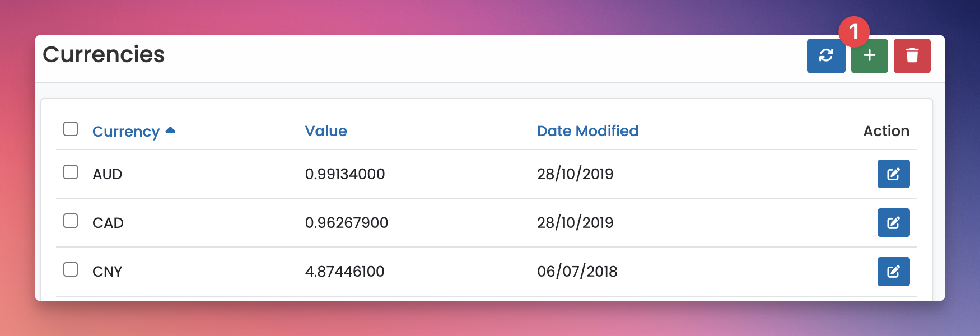980x336 pixels.
Task: Click the AUD date 28/10/2019
Action: pyautogui.click(x=575, y=174)
